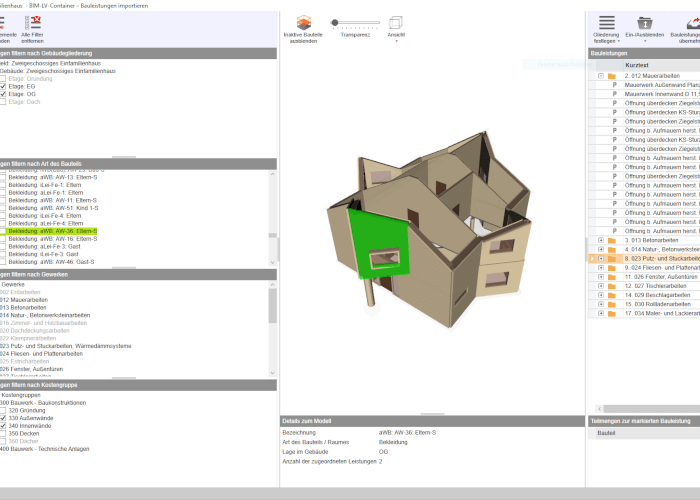Click the 'Alle Filter entfernen' icon
Viewport: 700px width, 500px height.
pos(33,22)
